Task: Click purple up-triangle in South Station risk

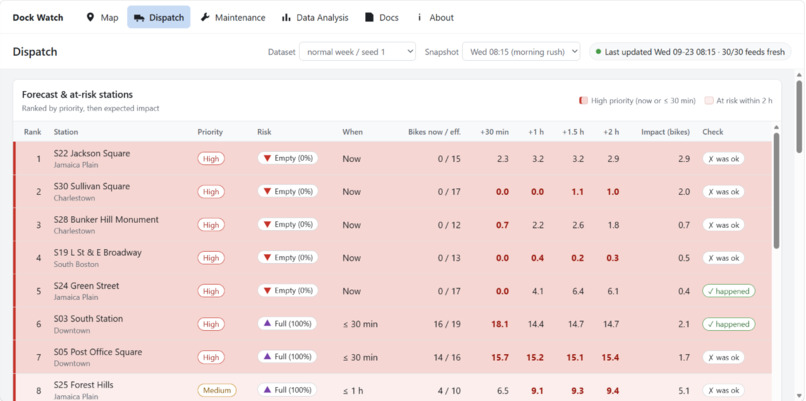Action: [x=267, y=323]
